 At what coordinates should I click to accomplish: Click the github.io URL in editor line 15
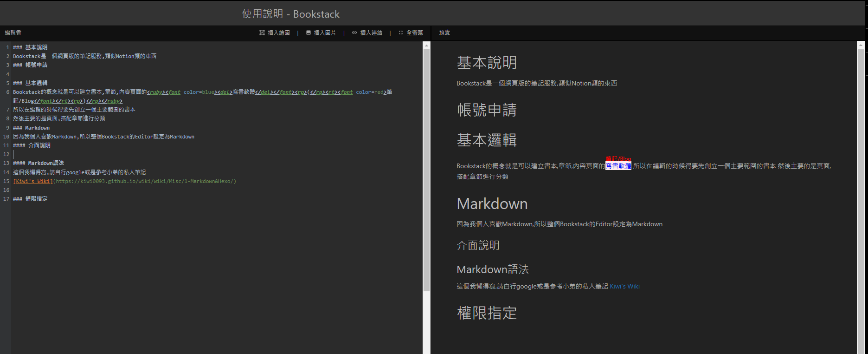[145, 181]
